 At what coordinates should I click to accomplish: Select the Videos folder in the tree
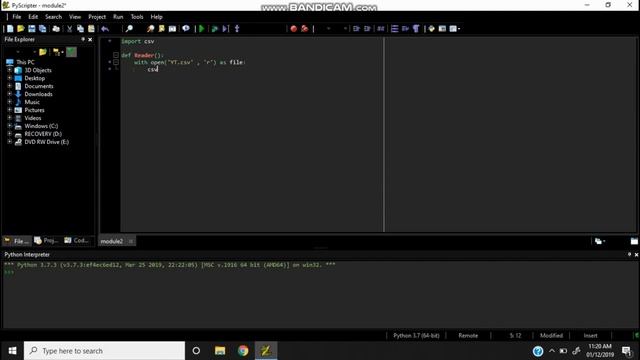pos(33,118)
